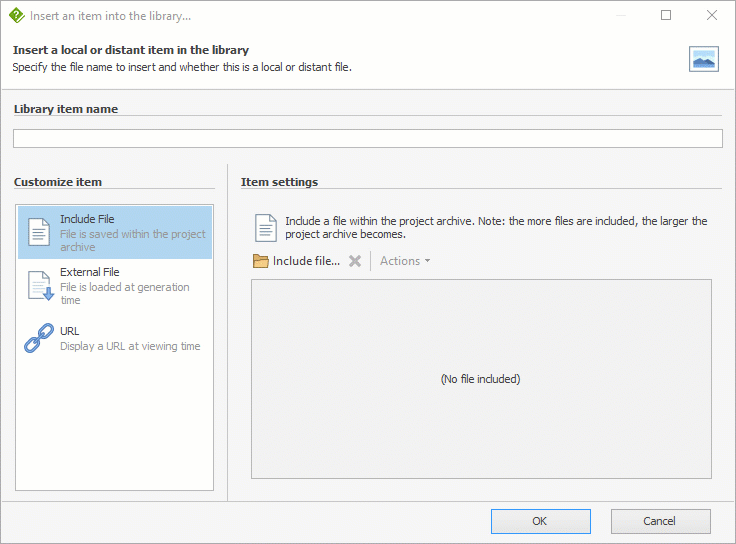
Task: Click the Include File document icon
Action: click(x=39, y=232)
